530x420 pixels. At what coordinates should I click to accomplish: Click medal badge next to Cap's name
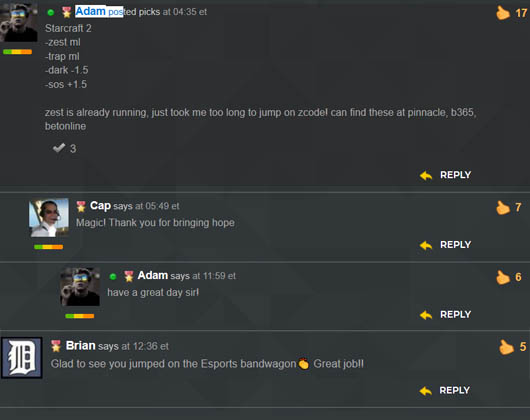pyautogui.click(x=81, y=206)
